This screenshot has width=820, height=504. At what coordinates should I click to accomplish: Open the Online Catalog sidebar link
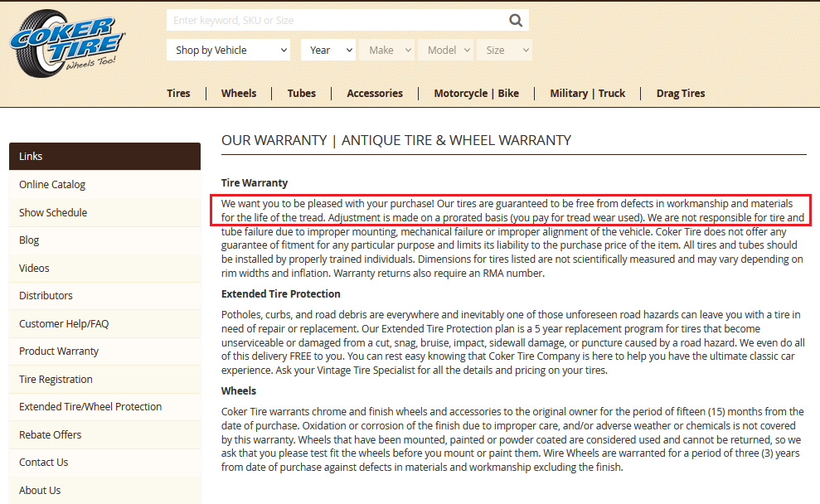(52, 185)
